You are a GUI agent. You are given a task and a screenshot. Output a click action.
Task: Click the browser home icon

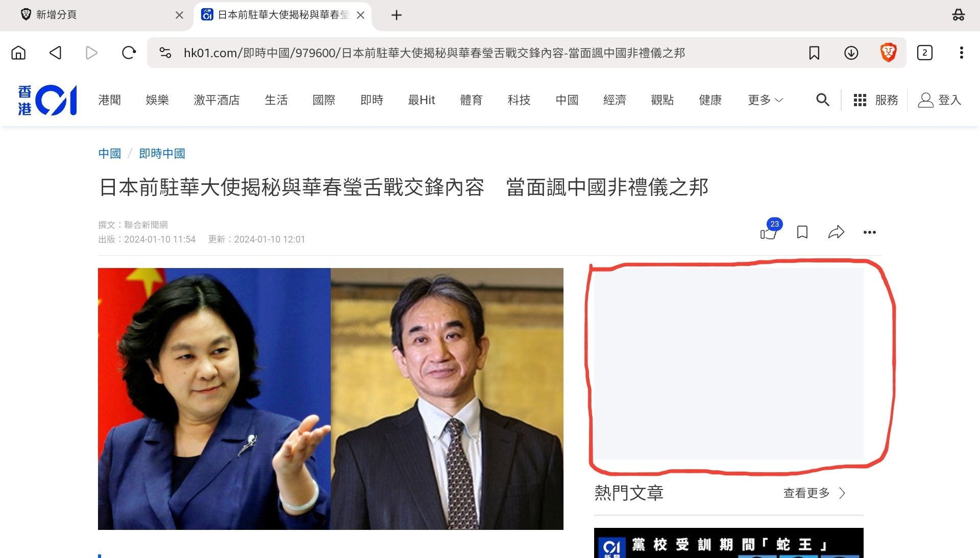point(18,53)
